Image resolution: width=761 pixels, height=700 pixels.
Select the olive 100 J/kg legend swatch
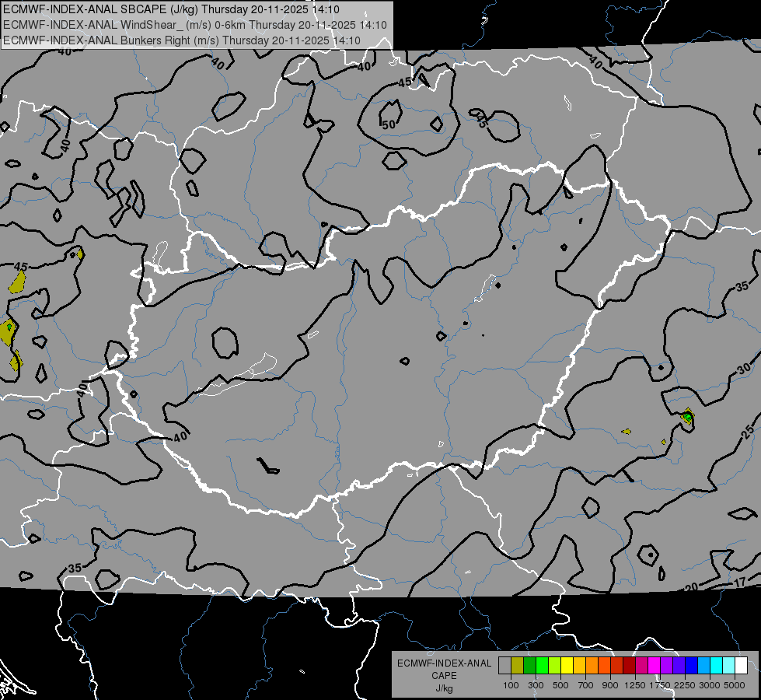pyautogui.click(x=518, y=666)
